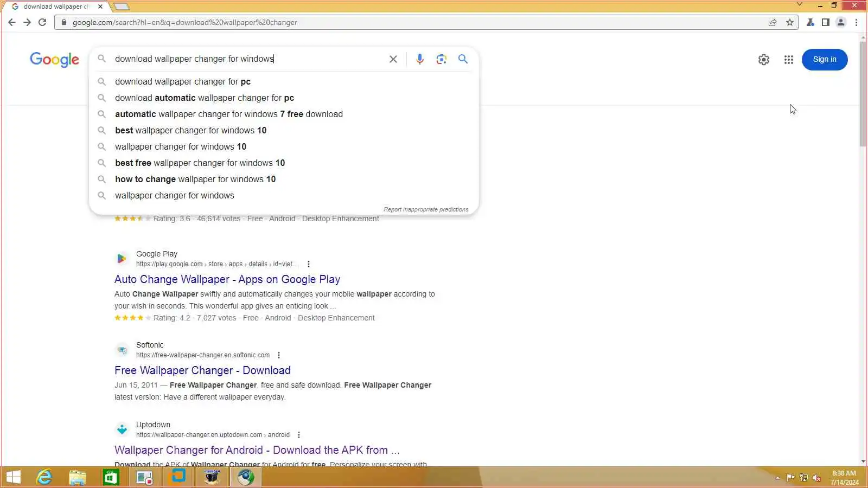This screenshot has height=488, width=868.
Task: Select 'how to change wallpaper for windows 10'
Action: point(284,179)
